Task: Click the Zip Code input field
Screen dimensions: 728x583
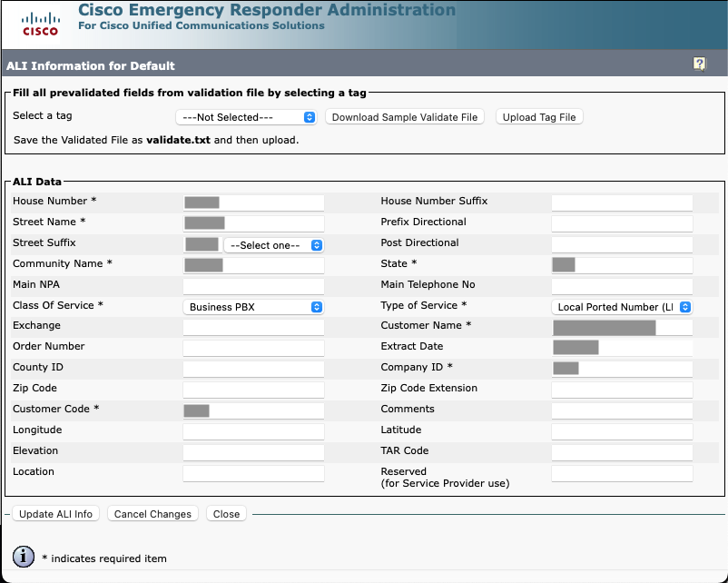Action: click(x=252, y=389)
